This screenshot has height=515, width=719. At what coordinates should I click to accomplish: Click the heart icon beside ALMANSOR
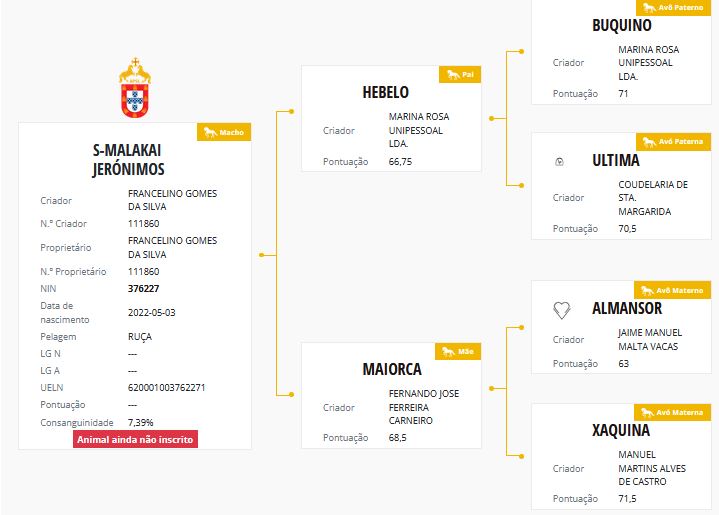coord(561,310)
